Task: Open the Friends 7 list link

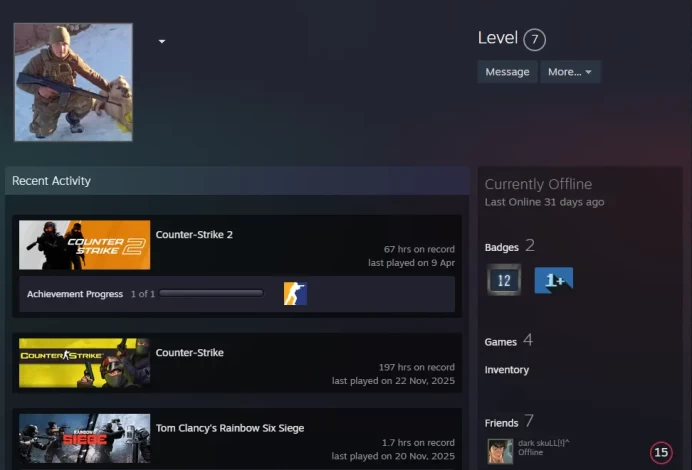Action: tap(509, 422)
